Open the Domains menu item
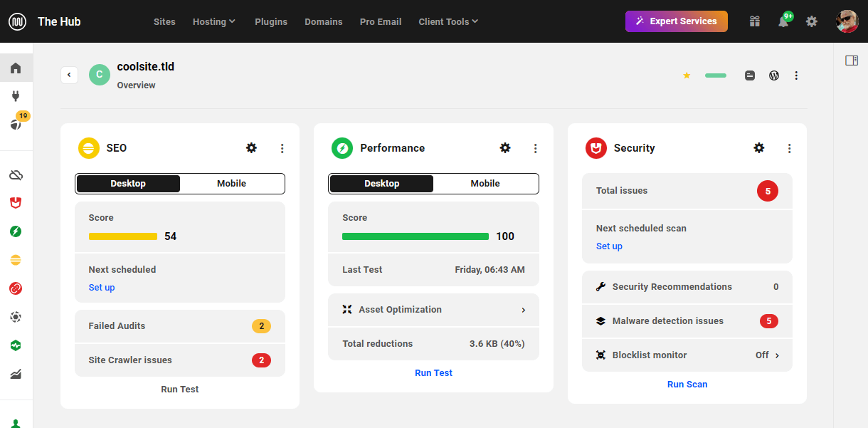 (324, 21)
